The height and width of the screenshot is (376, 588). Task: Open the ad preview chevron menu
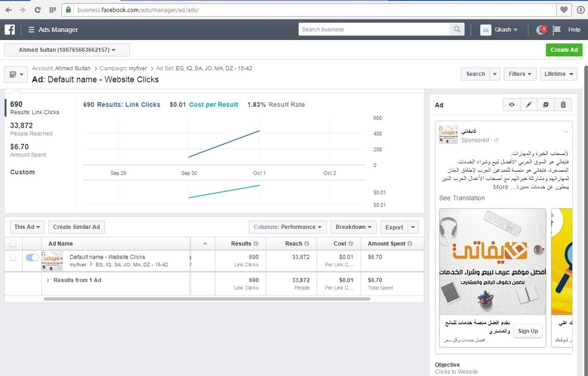[x=566, y=131]
